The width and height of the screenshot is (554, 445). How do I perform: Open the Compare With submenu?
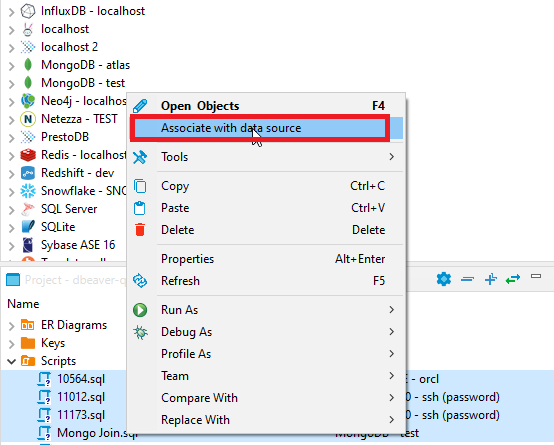pyautogui.click(x=266, y=398)
